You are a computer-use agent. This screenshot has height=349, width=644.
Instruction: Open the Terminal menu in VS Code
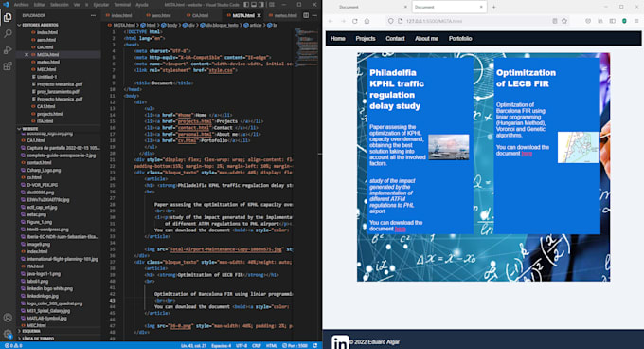(x=122, y=5)
